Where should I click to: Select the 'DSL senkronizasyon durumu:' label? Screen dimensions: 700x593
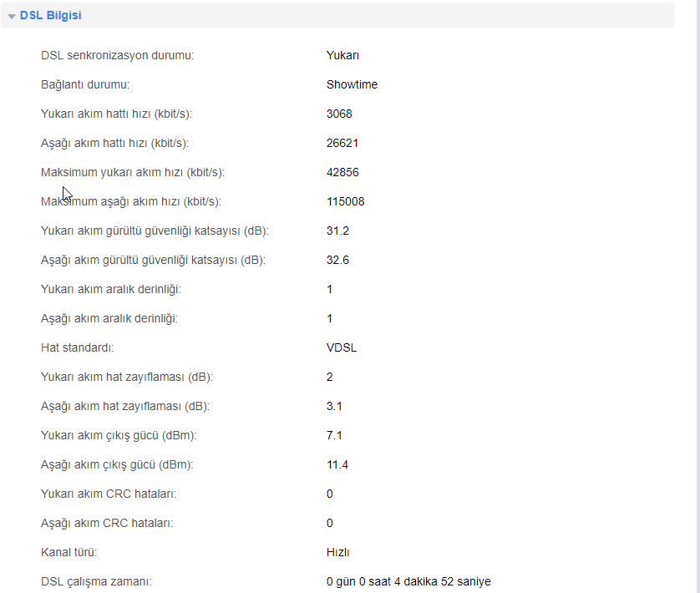(x=118, y=55)
